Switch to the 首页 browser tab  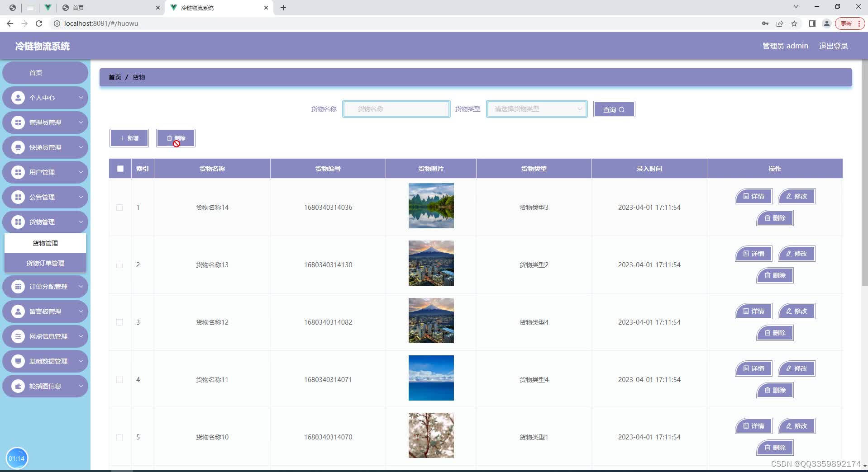click(111, 8)
